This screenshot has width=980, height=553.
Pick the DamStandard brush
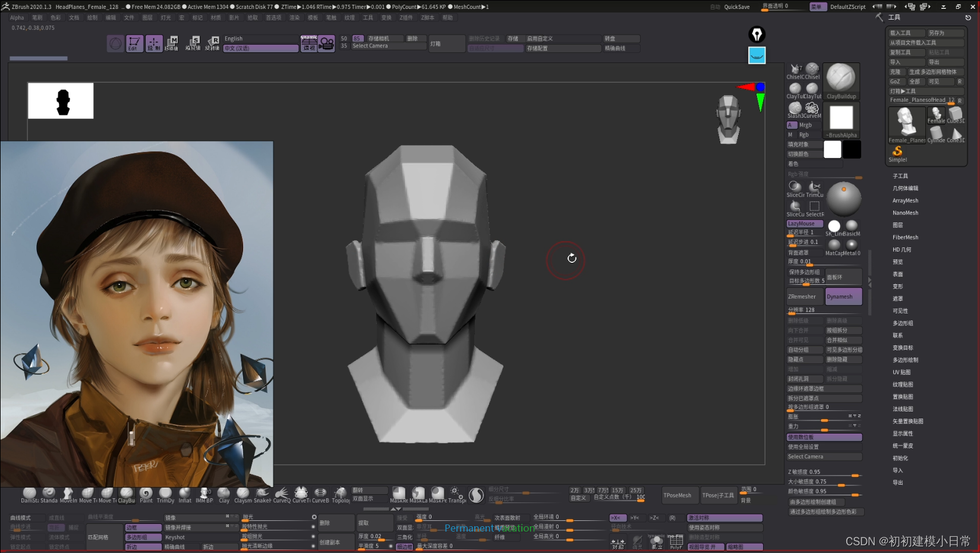coord(29,494)
